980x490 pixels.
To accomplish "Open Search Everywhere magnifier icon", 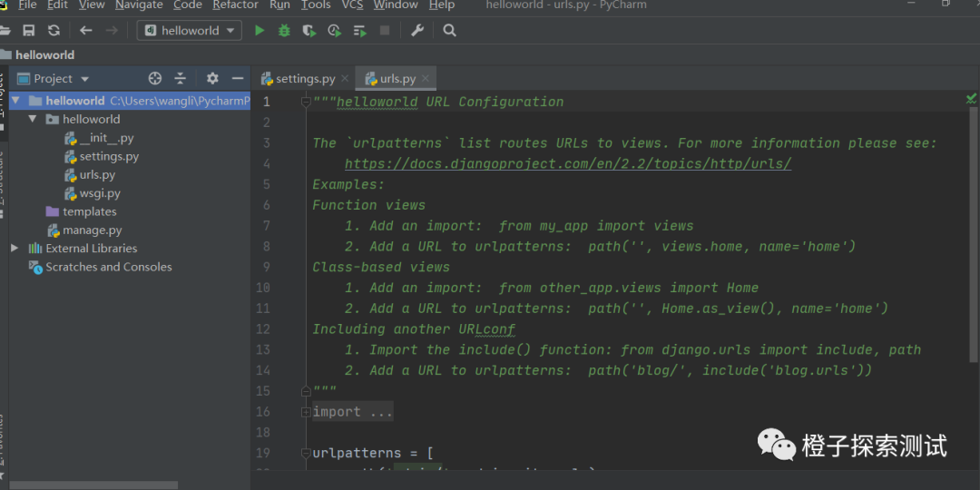I will [449, 30].
